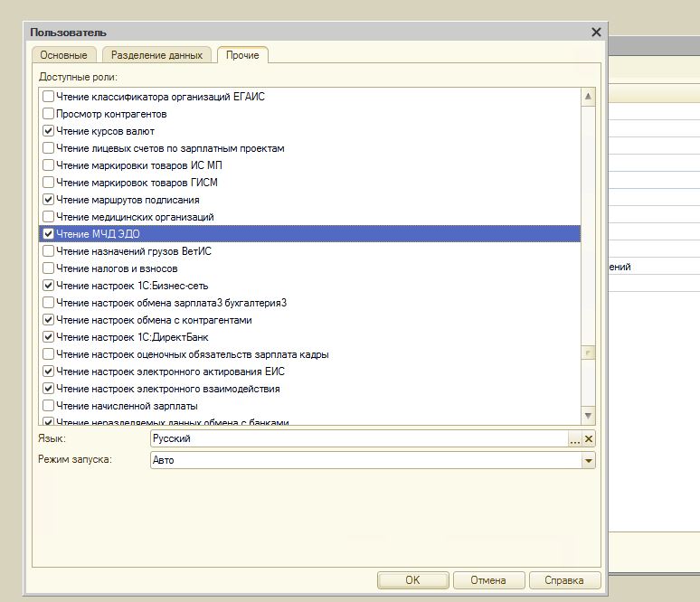Enable Чтение классификатора организаций ЕГАИС checkbox
700x602 pixels.
tap(48, 97)
